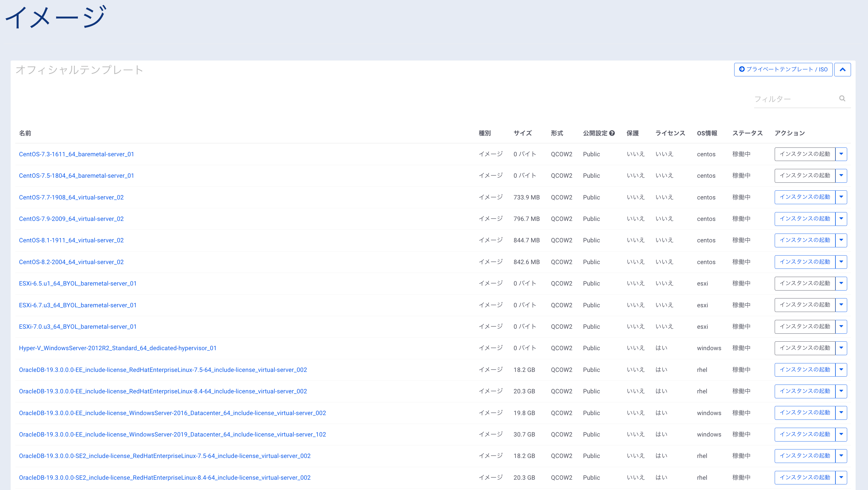Open ESXi-6.5.u1_64_BYOL_baremetal-server_01 image details
Screen dimensions: 868x490
[x=78, y=283]
